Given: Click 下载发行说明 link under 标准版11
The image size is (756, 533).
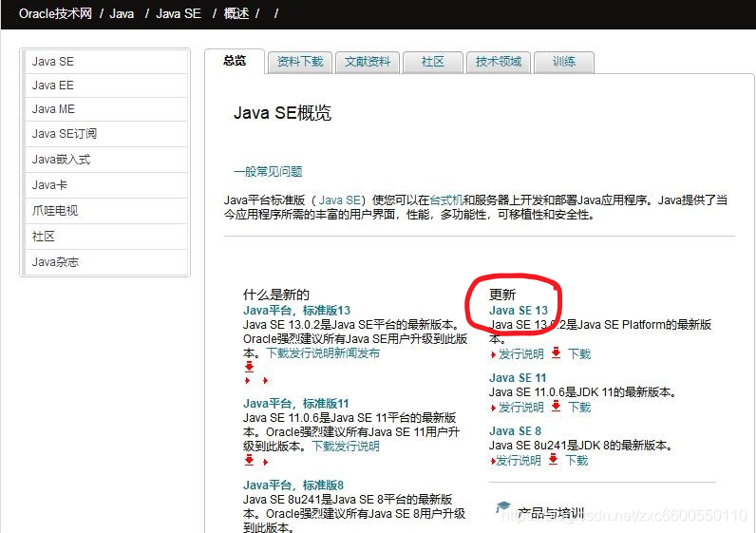Looking at the screenshot, I should [346, 447].
